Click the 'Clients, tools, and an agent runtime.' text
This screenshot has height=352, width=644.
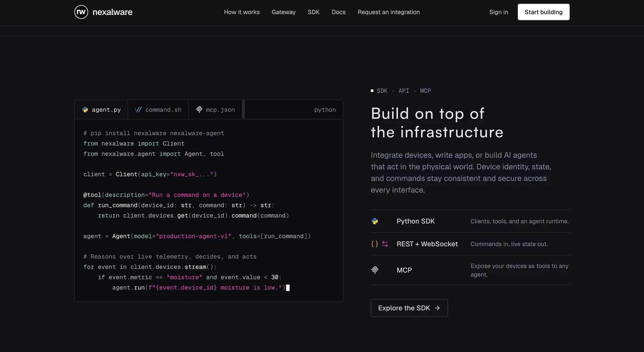point(520,221)
